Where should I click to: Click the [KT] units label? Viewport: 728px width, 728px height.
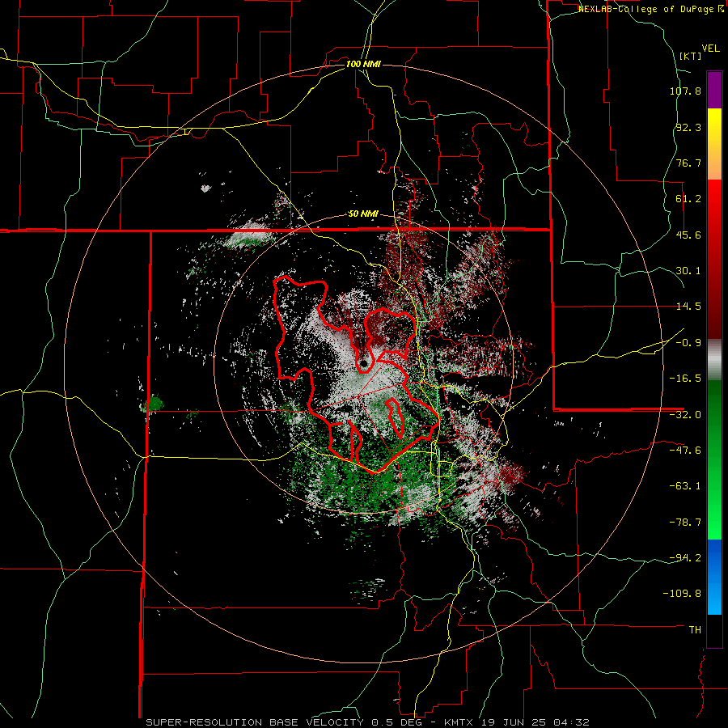tap(691, 56)
